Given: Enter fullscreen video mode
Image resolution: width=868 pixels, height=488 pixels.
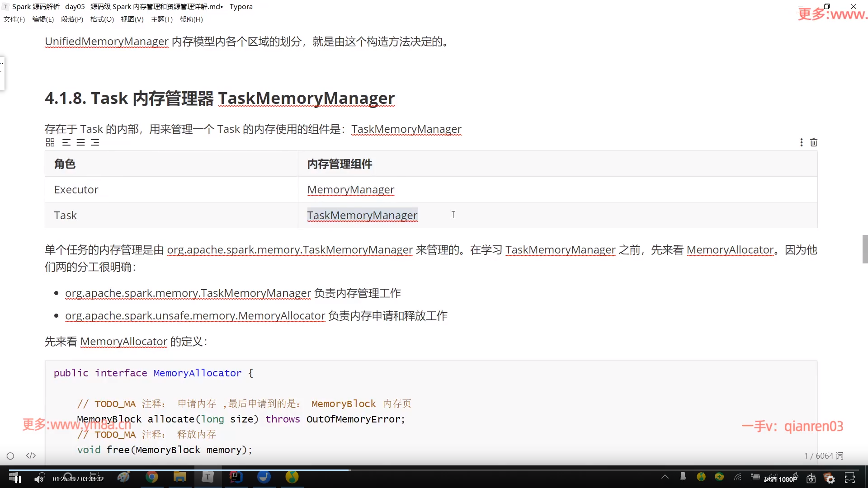Looking at the screenshot, I should tap(850, 479).
